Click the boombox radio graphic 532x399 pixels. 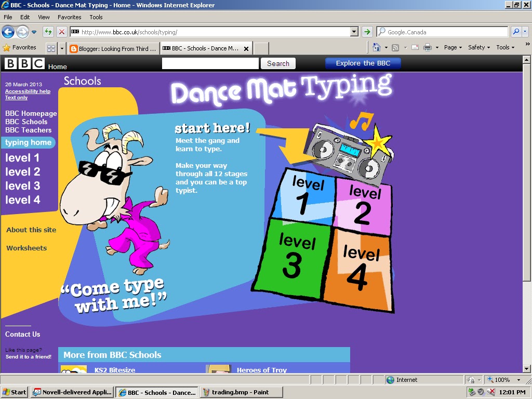tap(350, 154)
